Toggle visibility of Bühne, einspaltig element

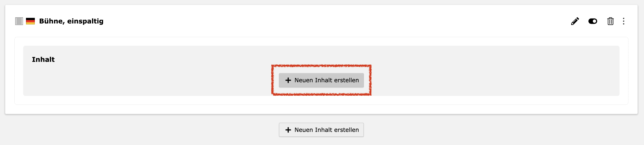click(593, 21)
